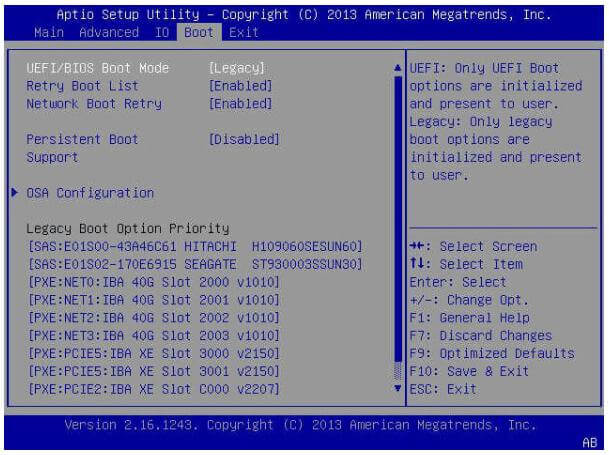
Task: Click the highlighted Boot tab
Action: click(199, 32)
